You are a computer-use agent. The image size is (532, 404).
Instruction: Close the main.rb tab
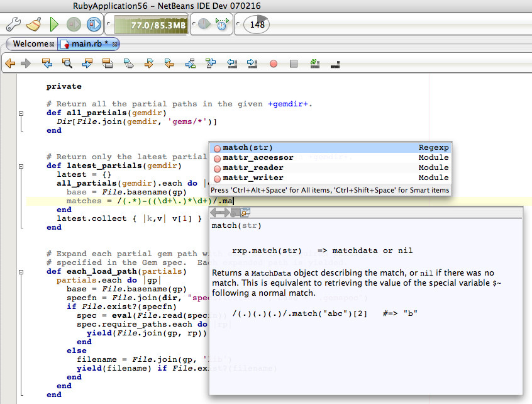[x=114, y=44]
